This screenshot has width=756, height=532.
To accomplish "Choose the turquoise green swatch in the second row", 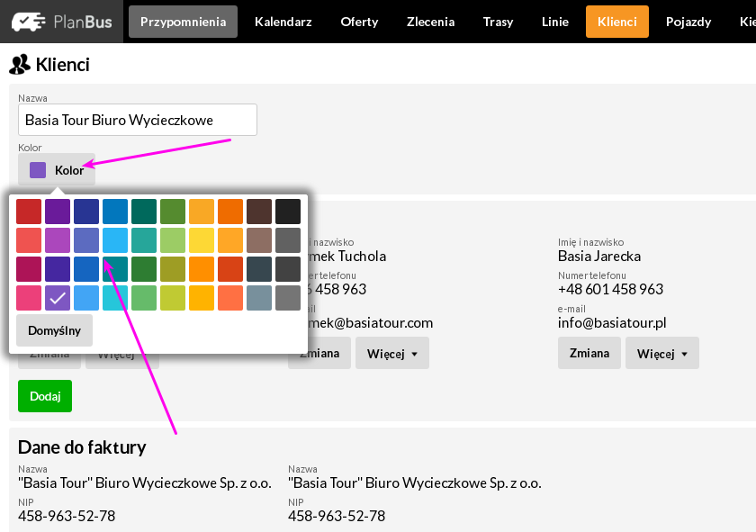I will click(144, 240).
